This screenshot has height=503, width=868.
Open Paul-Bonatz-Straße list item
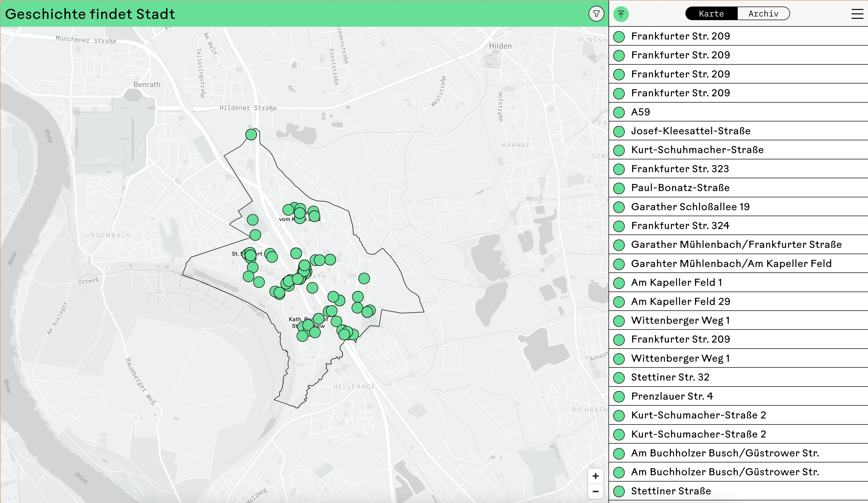680,188
